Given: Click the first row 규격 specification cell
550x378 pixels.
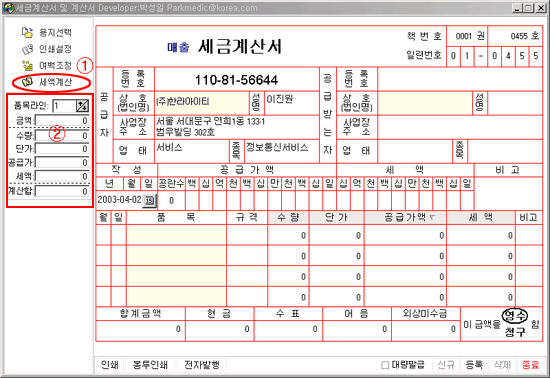Looking at the screenshot, I should point(247,235).
